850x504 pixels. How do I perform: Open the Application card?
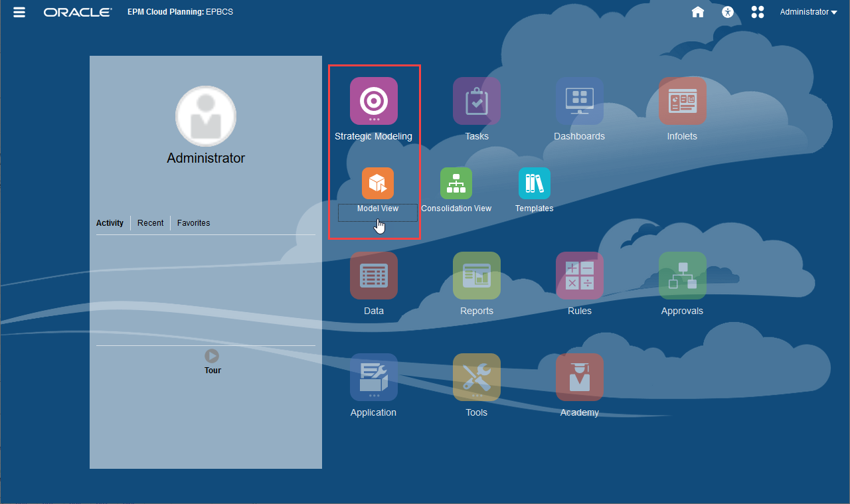[x=374, y=377]
